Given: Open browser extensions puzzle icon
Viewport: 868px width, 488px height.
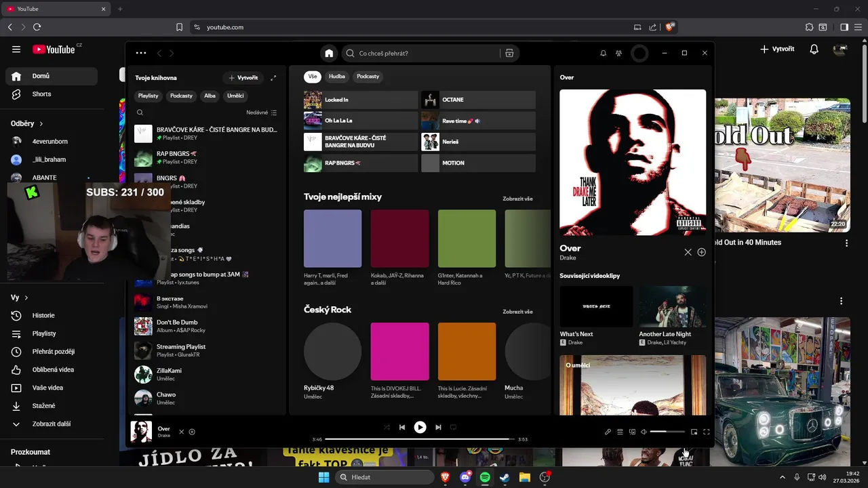Looking at the screenshot, I should (x=809, y=27).
